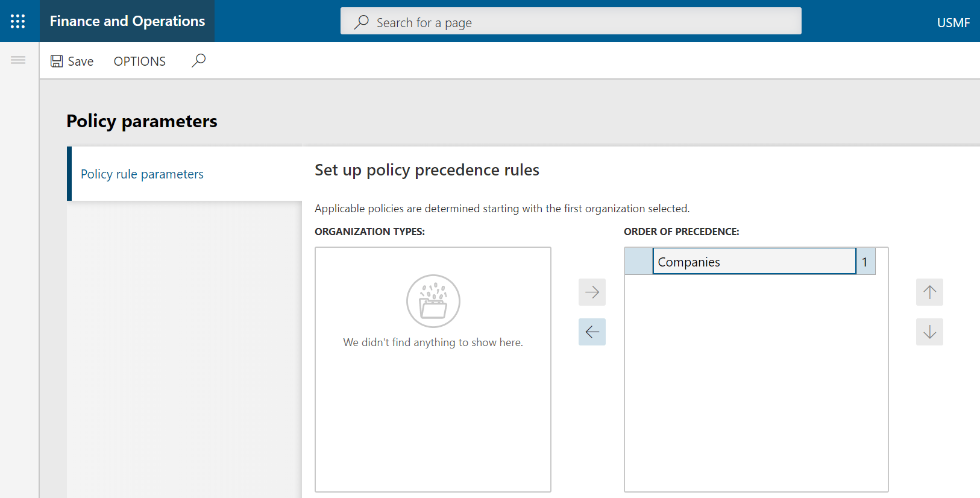Open the OPTIONS menu
The height and width of the screenshot is (498, 980).
tap(140, 61)
